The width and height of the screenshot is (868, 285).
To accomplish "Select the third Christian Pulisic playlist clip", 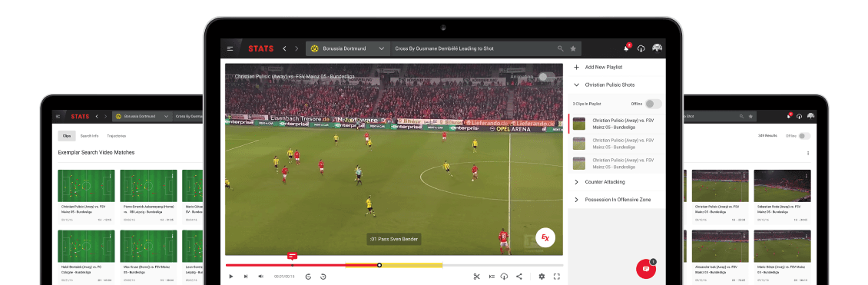I will coord(616,164).
